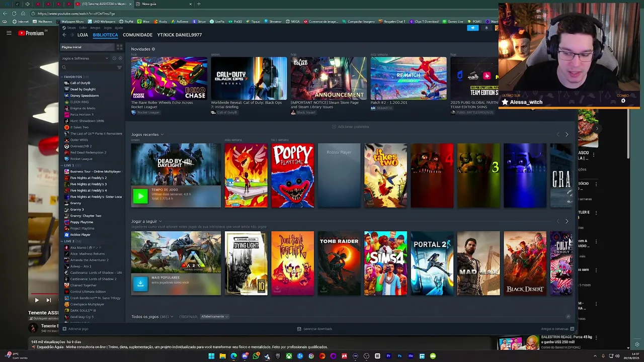Open Exibir menu
Image resolution: width=644 pixels, height=362 pixels.
point(83,28)
